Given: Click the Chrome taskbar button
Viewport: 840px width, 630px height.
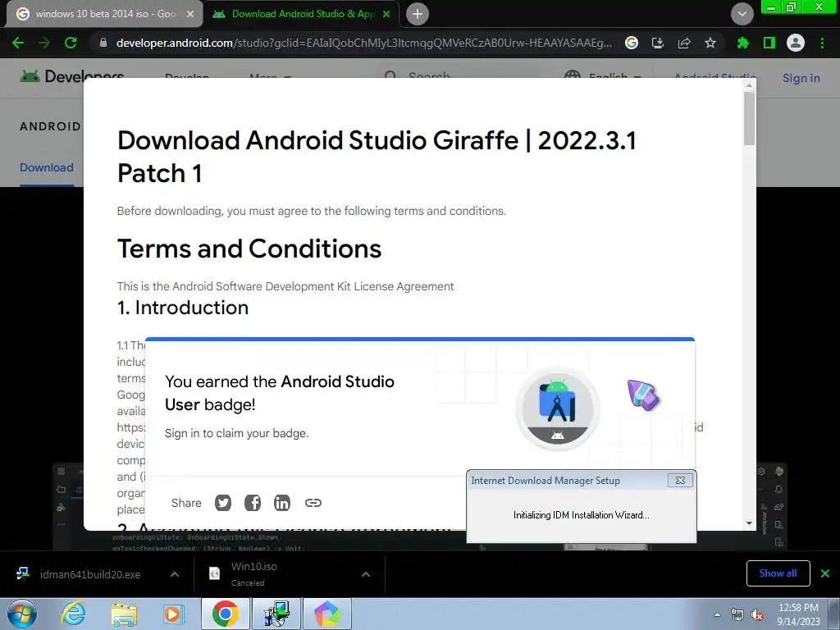Looking at the screenshot, I should pos(225,614).
